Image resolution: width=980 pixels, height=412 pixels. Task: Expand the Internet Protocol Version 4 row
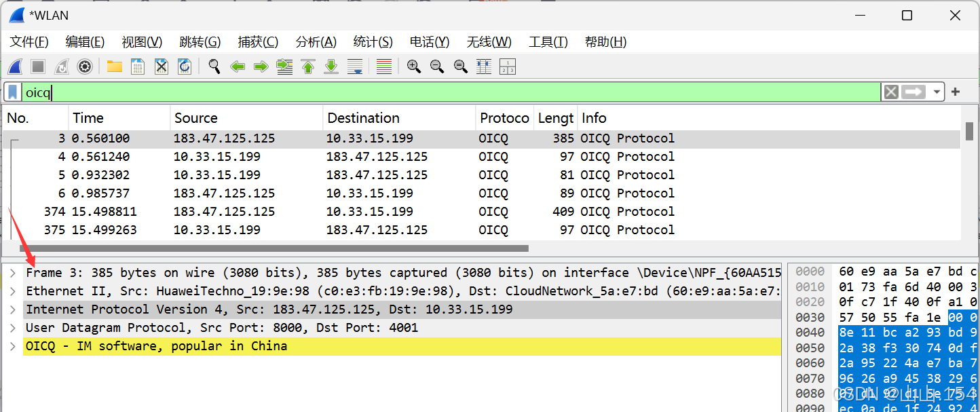tap(13, 310)
